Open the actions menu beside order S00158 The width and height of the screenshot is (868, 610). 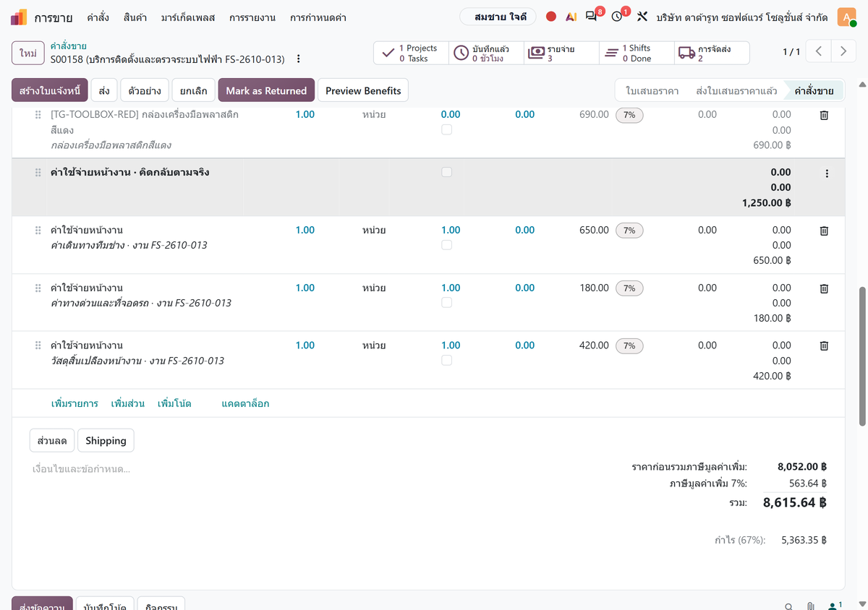[x=298, y=59]
